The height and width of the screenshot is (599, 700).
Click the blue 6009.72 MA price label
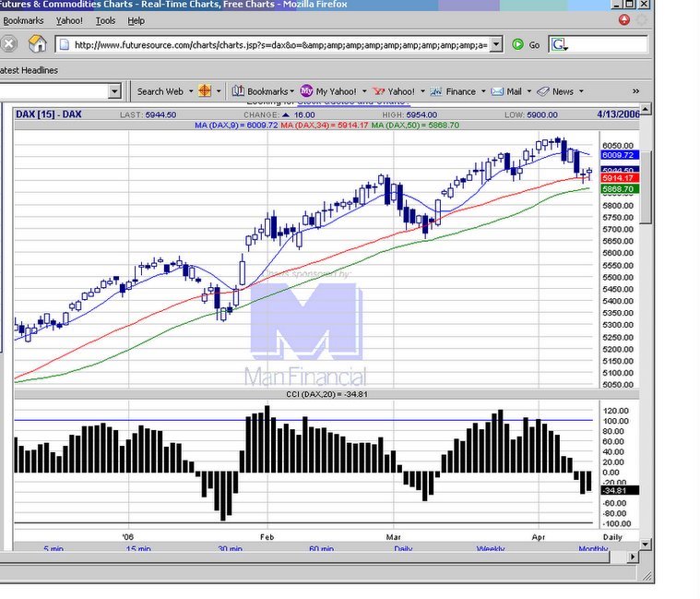pyautogui.click(x=620, y=155)
